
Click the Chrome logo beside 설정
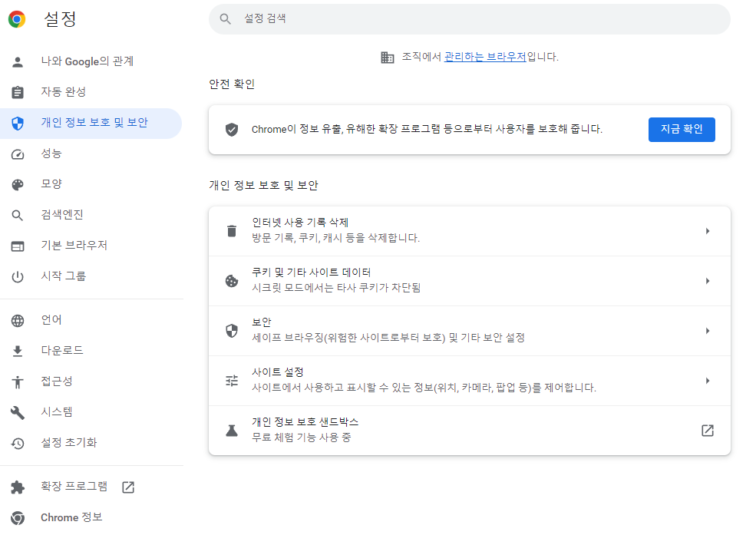coord(17,18)
